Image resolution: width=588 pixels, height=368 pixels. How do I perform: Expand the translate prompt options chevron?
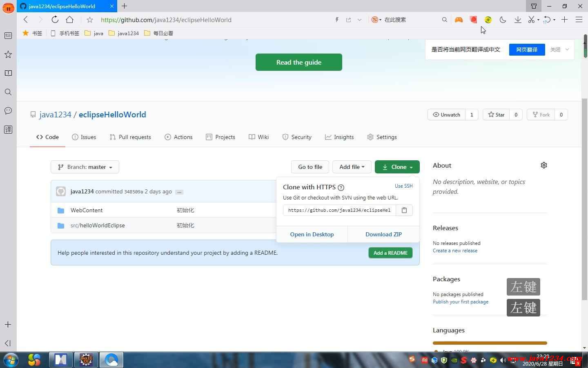[x=567, y=49]
